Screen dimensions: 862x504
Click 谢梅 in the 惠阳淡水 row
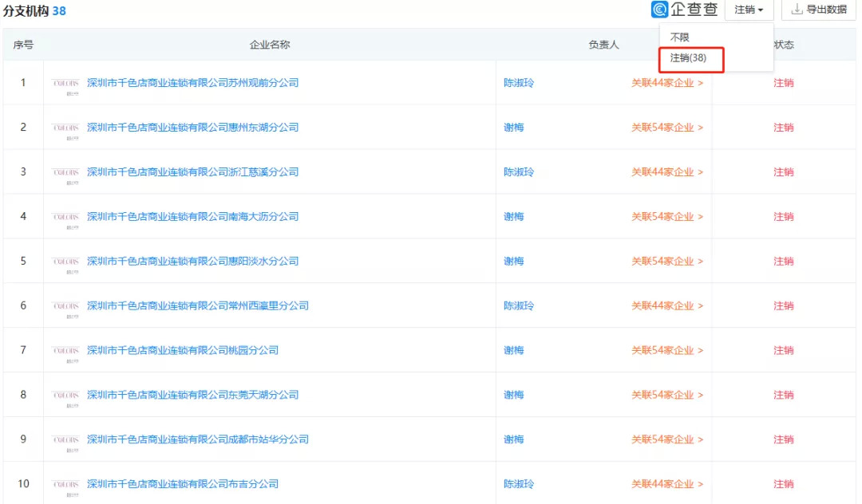(513, 261)
